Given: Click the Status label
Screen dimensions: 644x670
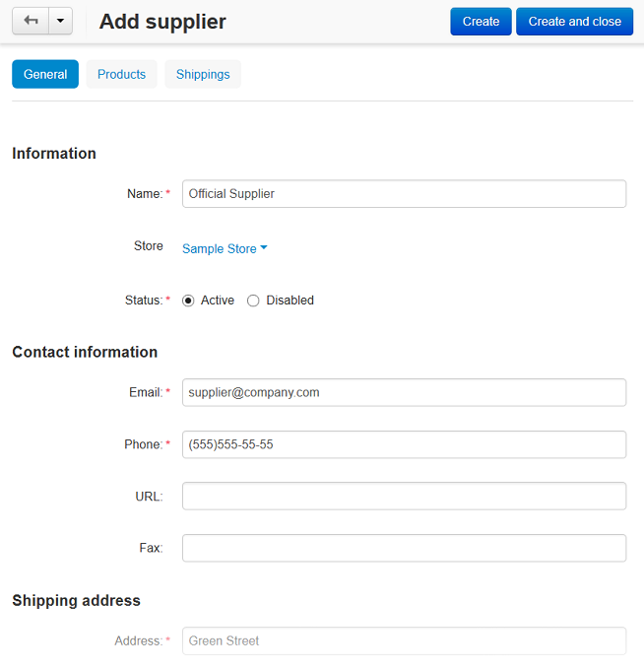Looking at the screenshot, I should point(144,301).
